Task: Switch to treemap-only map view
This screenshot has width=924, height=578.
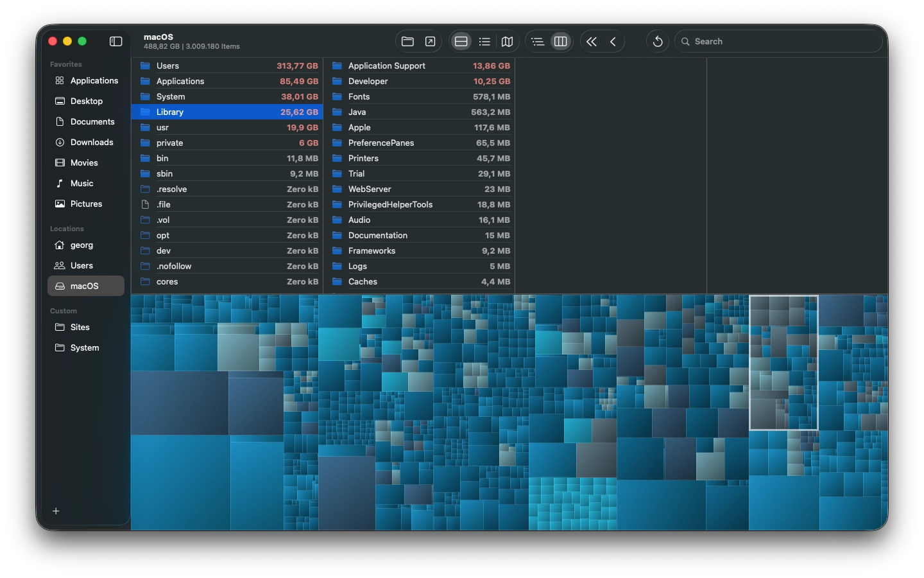Action: pyautogui.click(x=507, y=41)
